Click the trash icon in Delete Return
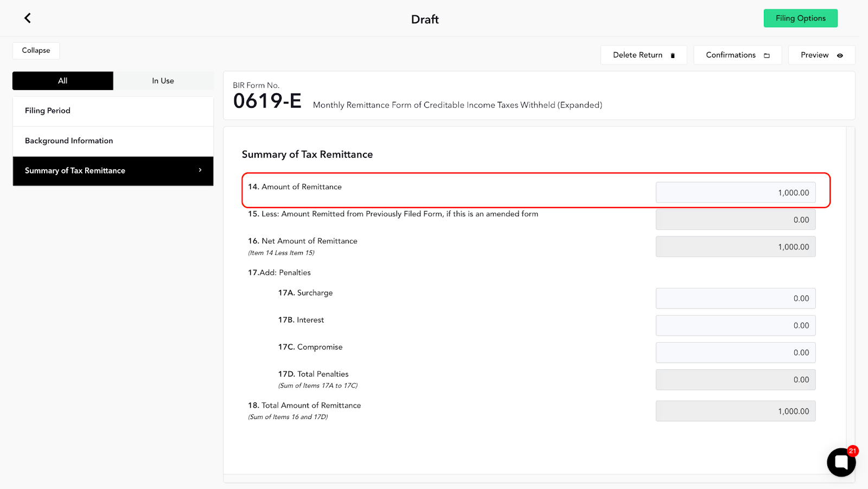Viewport: 868px width, 489px height. click(673, 55)
